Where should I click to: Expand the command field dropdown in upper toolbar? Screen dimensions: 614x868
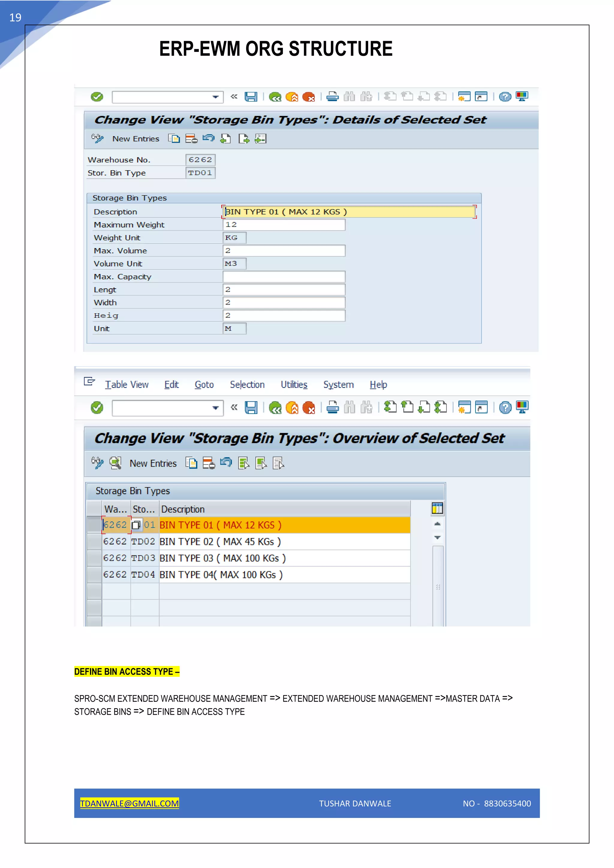click(216, 97)
